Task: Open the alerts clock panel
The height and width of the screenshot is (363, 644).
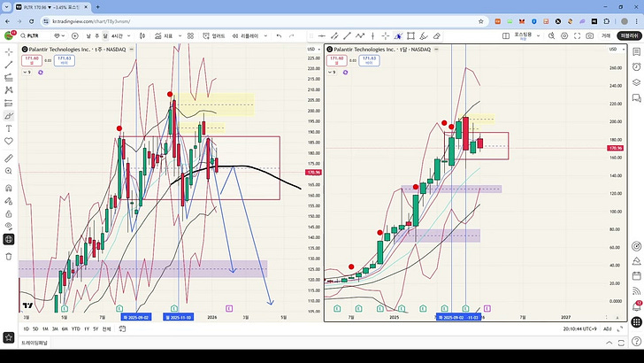Action: pos(636,67)
